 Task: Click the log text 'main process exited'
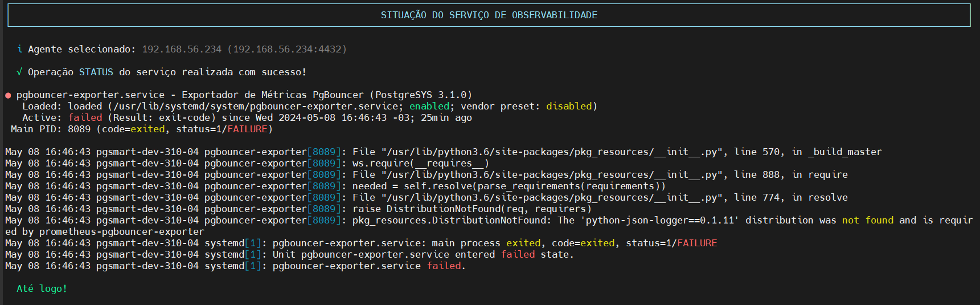tap(486, 243)
